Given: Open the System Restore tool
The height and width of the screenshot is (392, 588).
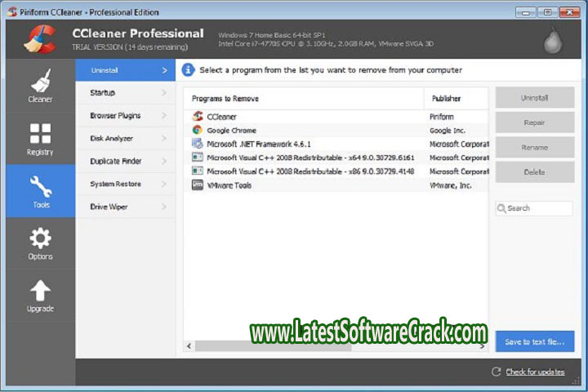Looking at the screenshot, I should [x=125, y=184].
